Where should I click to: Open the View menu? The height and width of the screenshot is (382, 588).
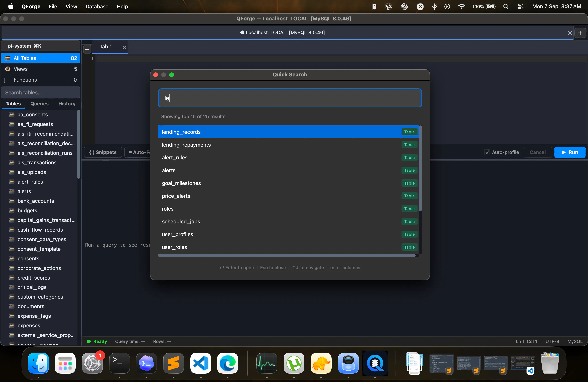(71, 6)
